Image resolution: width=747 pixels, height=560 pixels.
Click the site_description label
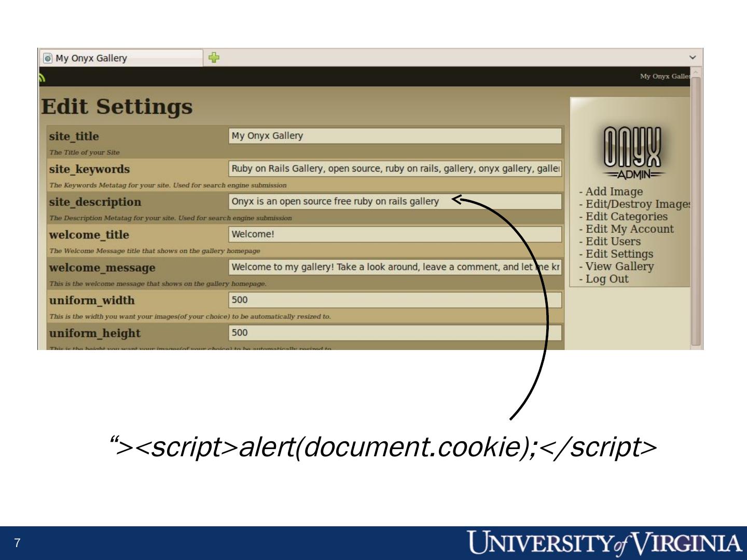tap(95, 202)
